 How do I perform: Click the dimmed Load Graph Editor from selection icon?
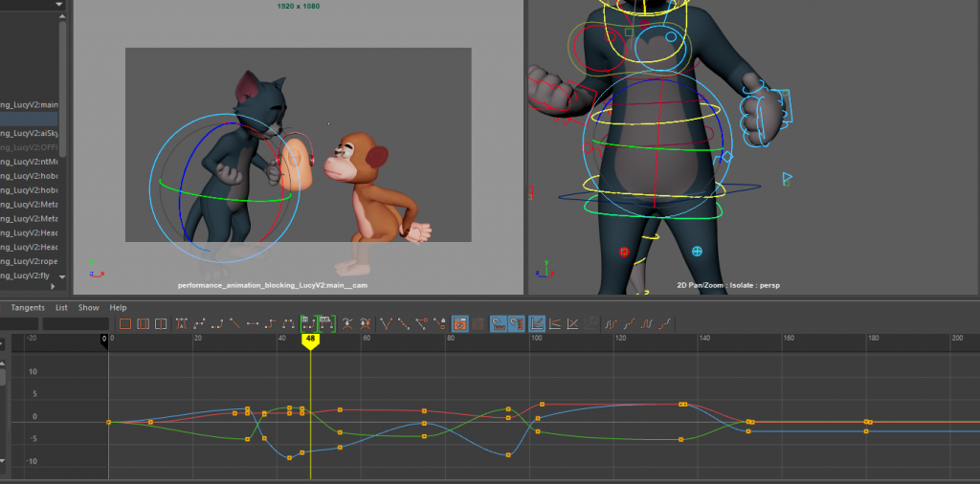pos(478,323)
